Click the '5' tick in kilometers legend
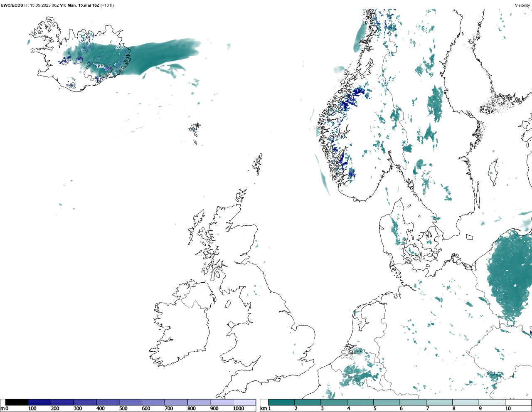Screen dimensions: 532x412 click(375, 409)
